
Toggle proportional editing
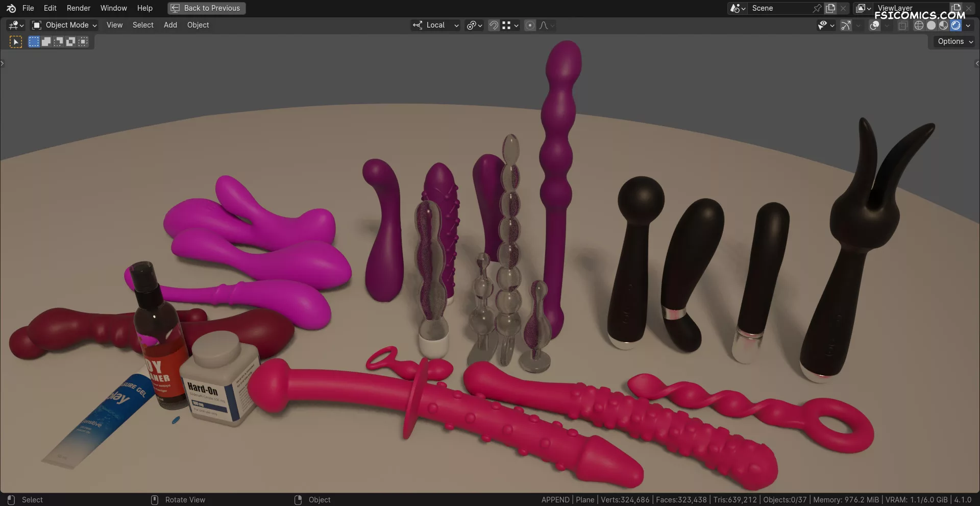pos(530,25)
